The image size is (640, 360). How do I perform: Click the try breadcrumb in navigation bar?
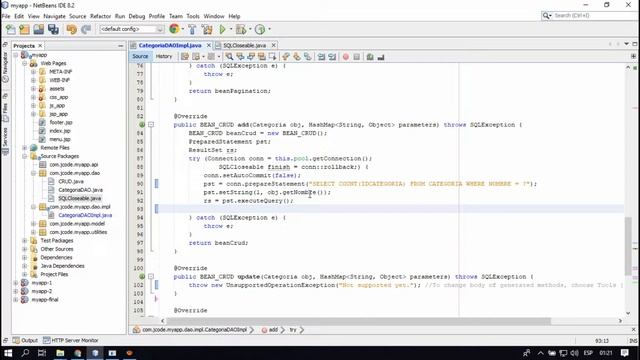293,330
